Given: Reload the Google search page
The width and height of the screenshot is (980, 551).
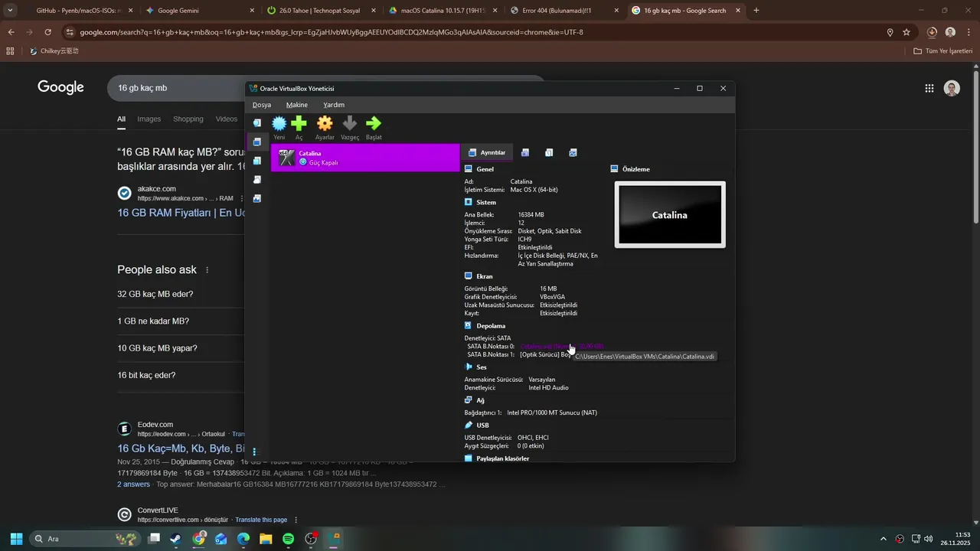Looking at the screenshot, I should 47,32.
